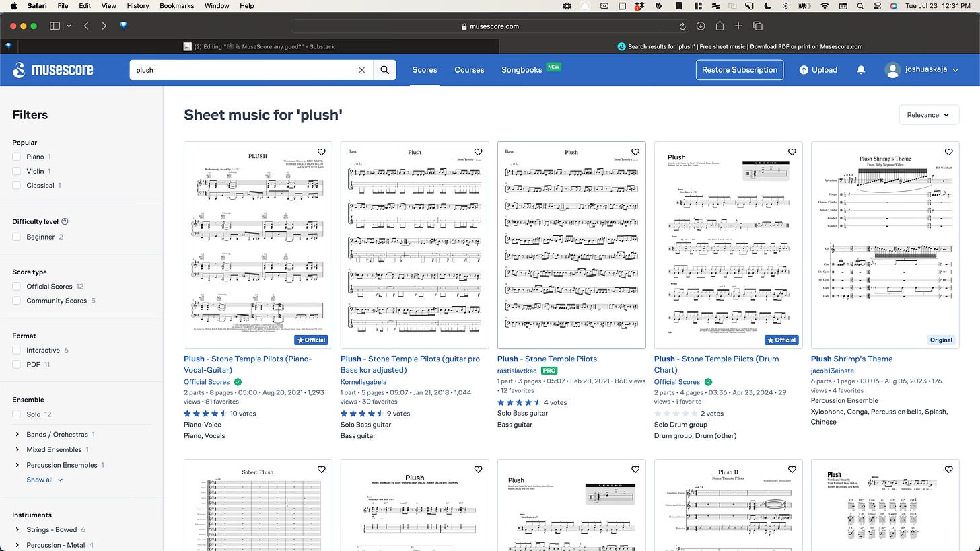Image resolution: width=980 pixels, height=551 pixels.
Task: Open jacob13einste author link
Action: pos(832,371)
